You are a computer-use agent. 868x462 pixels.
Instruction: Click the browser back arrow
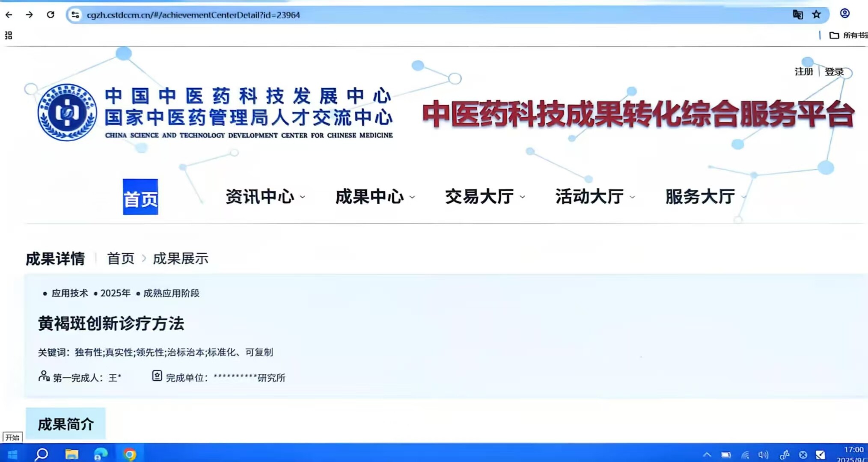[9, 15]
